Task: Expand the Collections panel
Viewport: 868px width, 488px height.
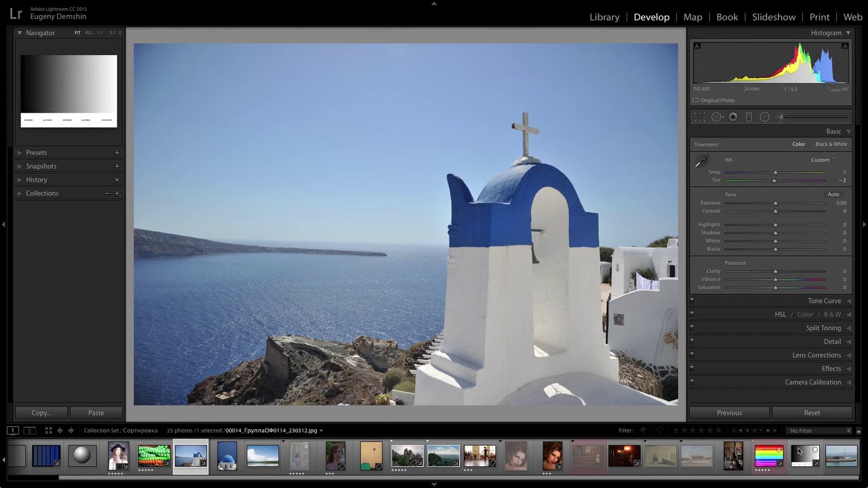Action: pyautogui.click(x=19, y=193)
